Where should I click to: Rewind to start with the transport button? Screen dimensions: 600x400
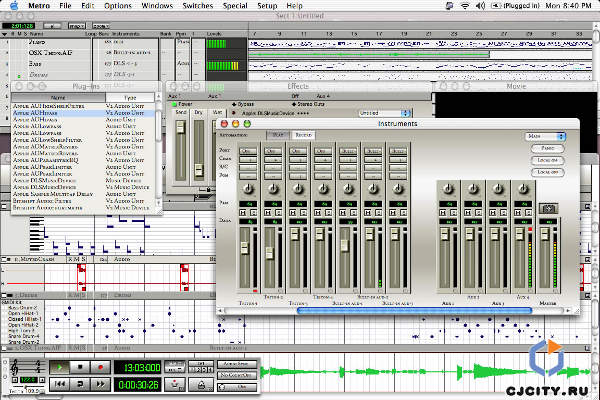(59, 384)
